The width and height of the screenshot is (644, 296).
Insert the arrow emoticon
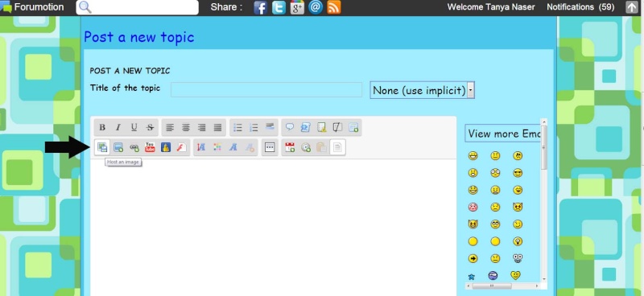pos(473,258)
